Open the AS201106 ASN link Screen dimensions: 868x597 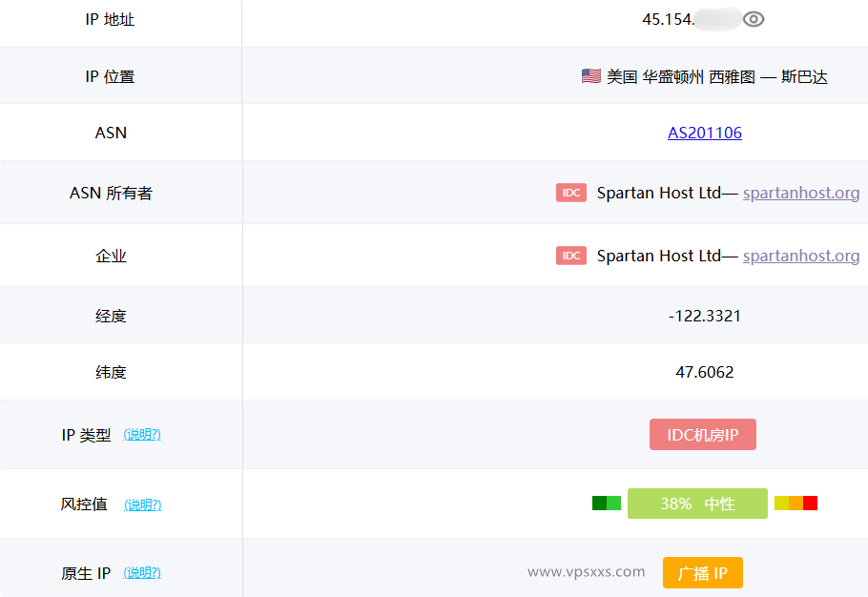click(704, 133)
